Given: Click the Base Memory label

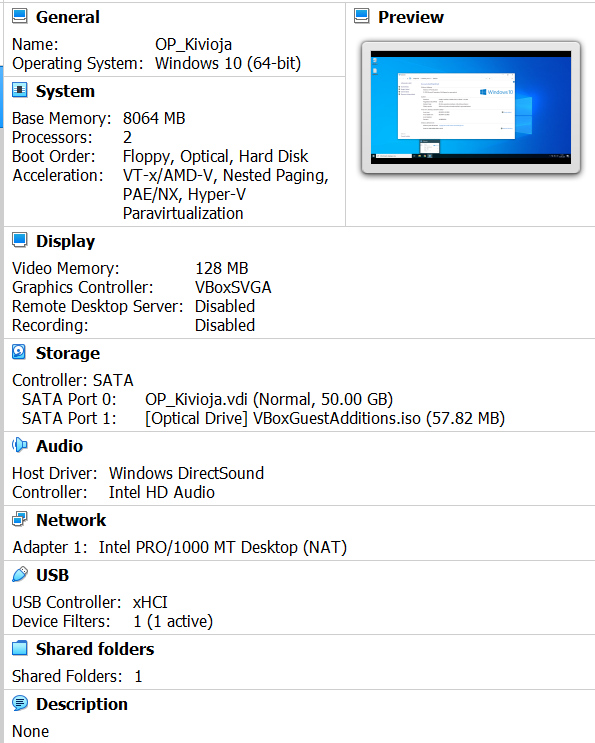Looking at the screenshot, I should (62, 118).
